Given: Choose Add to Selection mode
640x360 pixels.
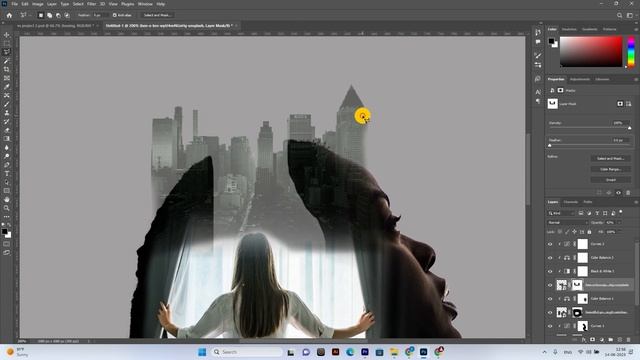Looking at the screenshot, I should (x=49, y=15).
